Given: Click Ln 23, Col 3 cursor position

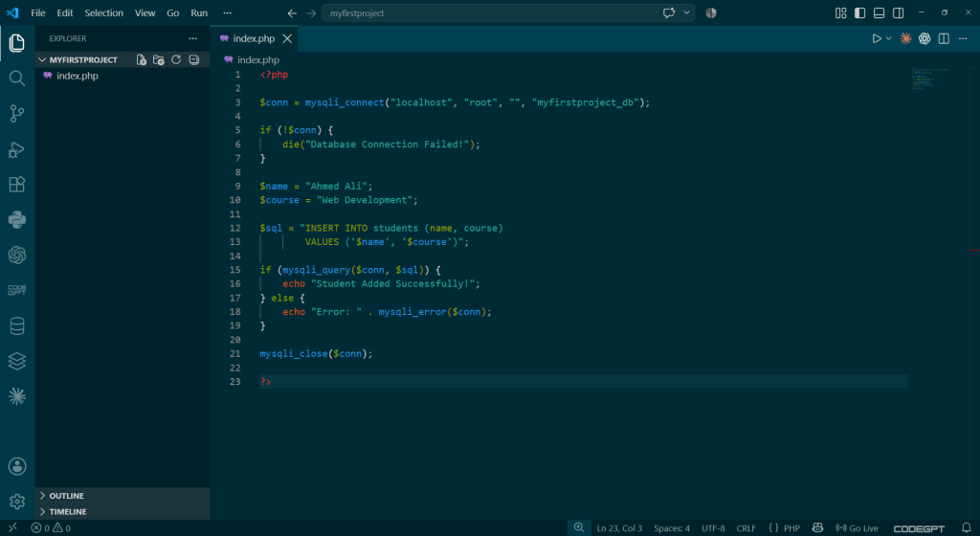Looking at the screenshot, I should tap(619, 528).
